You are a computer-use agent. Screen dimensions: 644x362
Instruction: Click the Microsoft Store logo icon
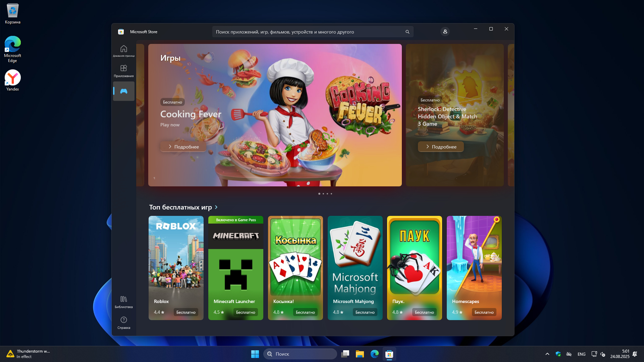point(121,32)
